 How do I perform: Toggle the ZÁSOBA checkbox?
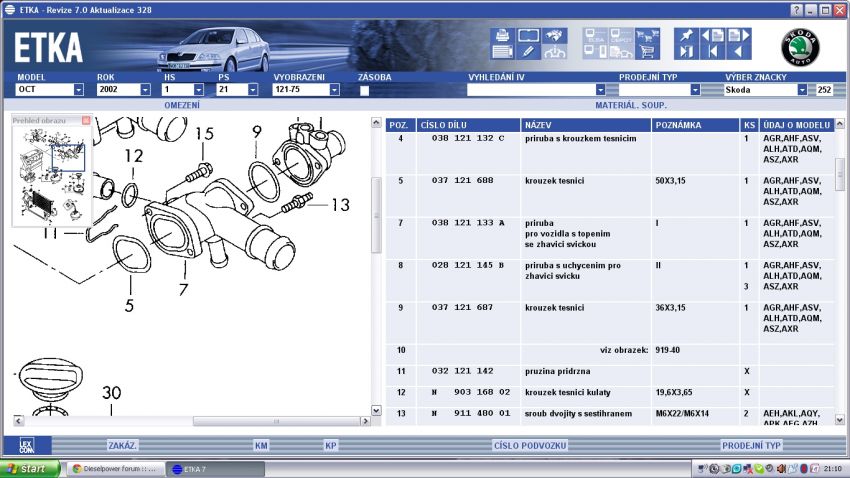[x=365, y=90]
